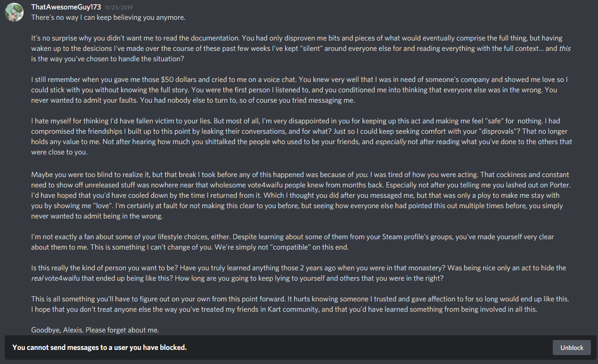Click the italic word "especially" in the message

click(390, 142)
